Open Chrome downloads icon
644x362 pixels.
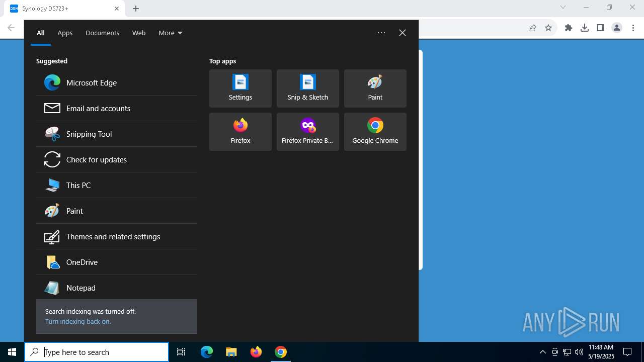(x=585, y=28)
